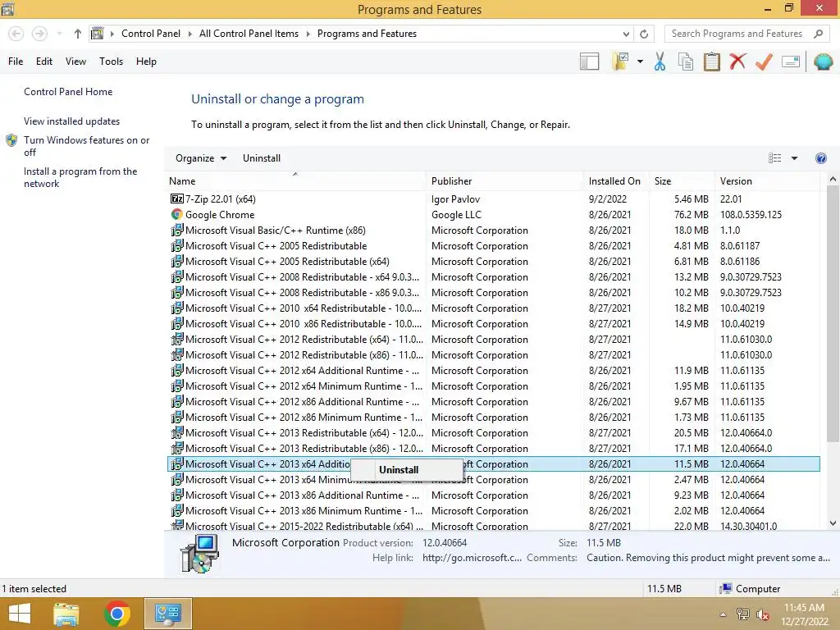Image resolution: width=840 pixels, height=630 pixels.
Task: Click the Copy toolbar icon
Action: click(x=686, y=62)
